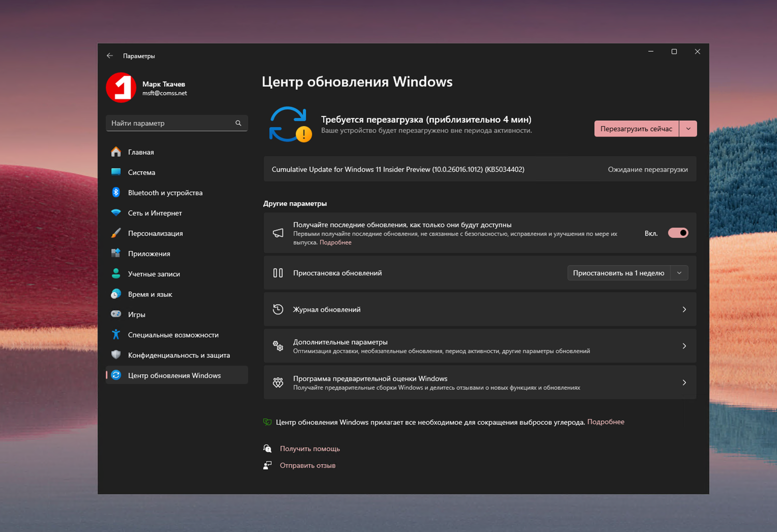Click the Центр обновления Windows sync icon in sidebar

[x=116, y=375]
